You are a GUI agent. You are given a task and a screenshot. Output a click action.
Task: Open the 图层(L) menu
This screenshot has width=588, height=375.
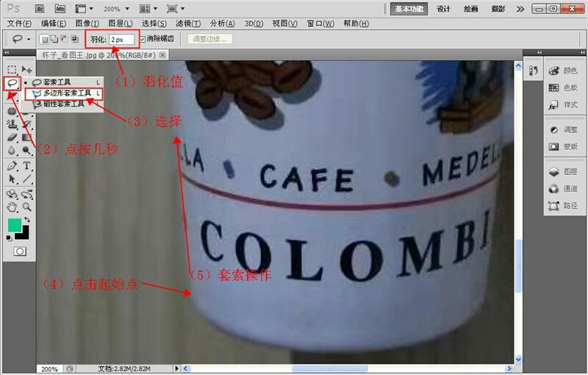click(x=121, y=24)
